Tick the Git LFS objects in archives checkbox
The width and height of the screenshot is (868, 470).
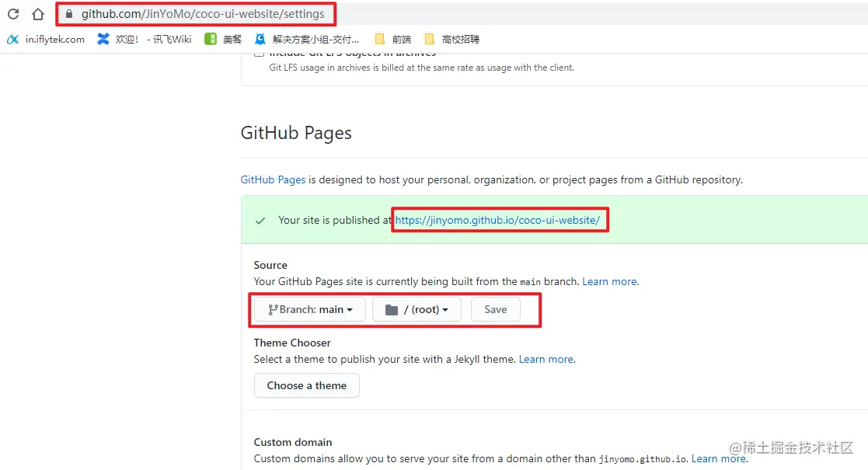pyautogui.click(x=259, y=53)
